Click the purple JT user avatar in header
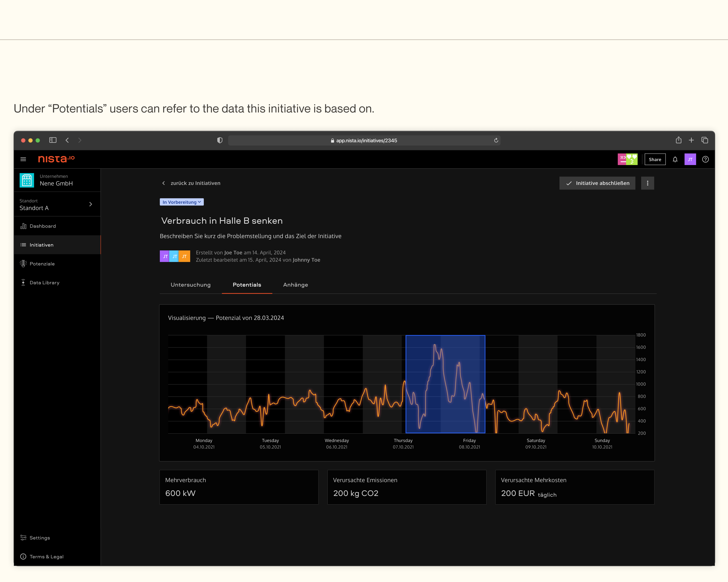 690,159
